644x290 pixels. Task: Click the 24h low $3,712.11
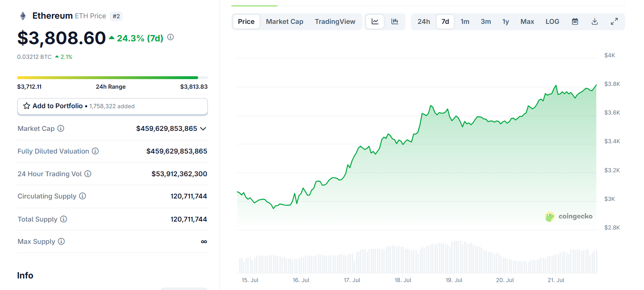point(29,87)
